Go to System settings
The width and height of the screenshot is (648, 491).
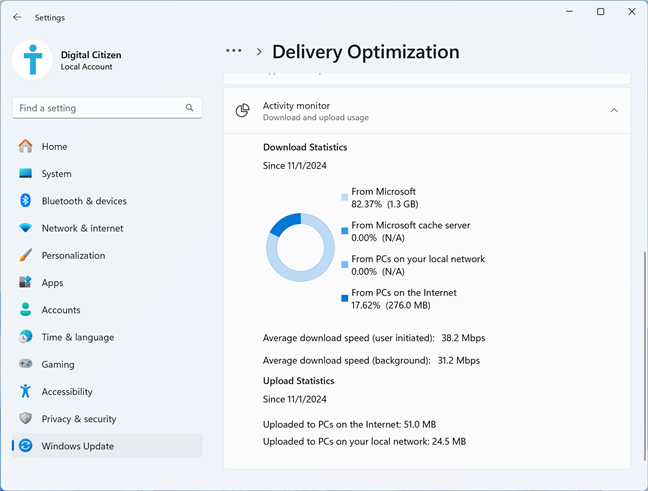click(x=107, y=174)
